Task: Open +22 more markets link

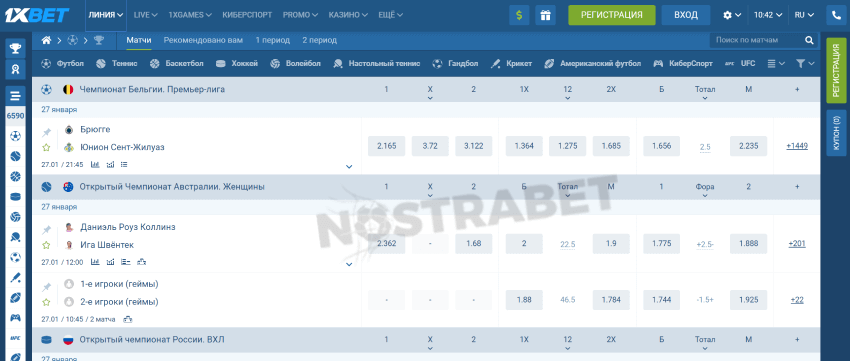Action: [x=797, y=300]
